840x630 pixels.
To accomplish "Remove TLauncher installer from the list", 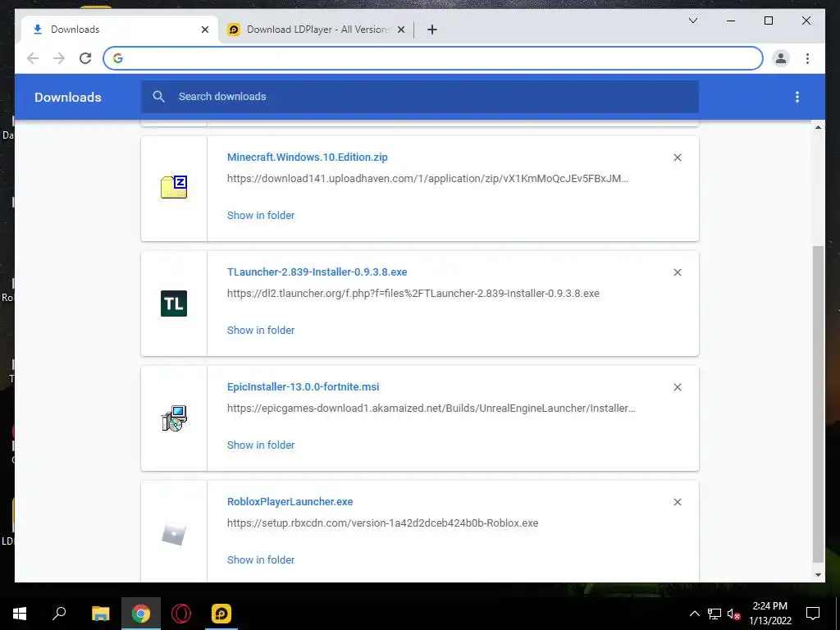I will click(x=677, y=272).
